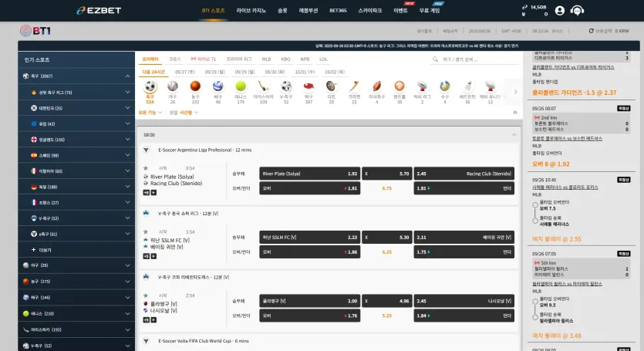
Task: Select the 농구 basketball sport icon
Action: coord(195,86)
